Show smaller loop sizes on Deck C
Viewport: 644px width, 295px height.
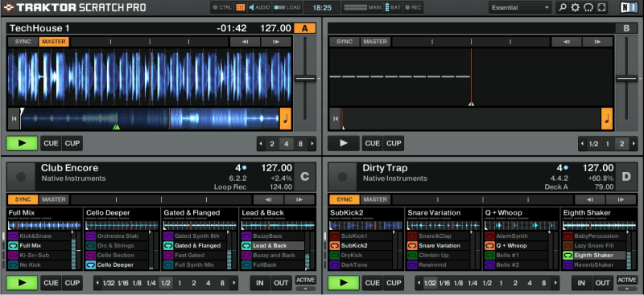tap(97, 283)
